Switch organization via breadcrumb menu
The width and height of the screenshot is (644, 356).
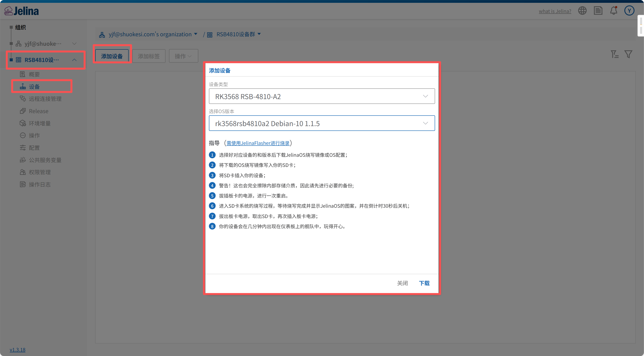(x=196, y=34)
